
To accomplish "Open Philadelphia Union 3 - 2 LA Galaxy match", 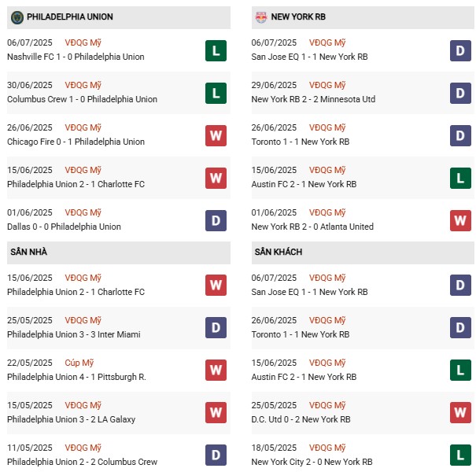I will pos(71,419).
